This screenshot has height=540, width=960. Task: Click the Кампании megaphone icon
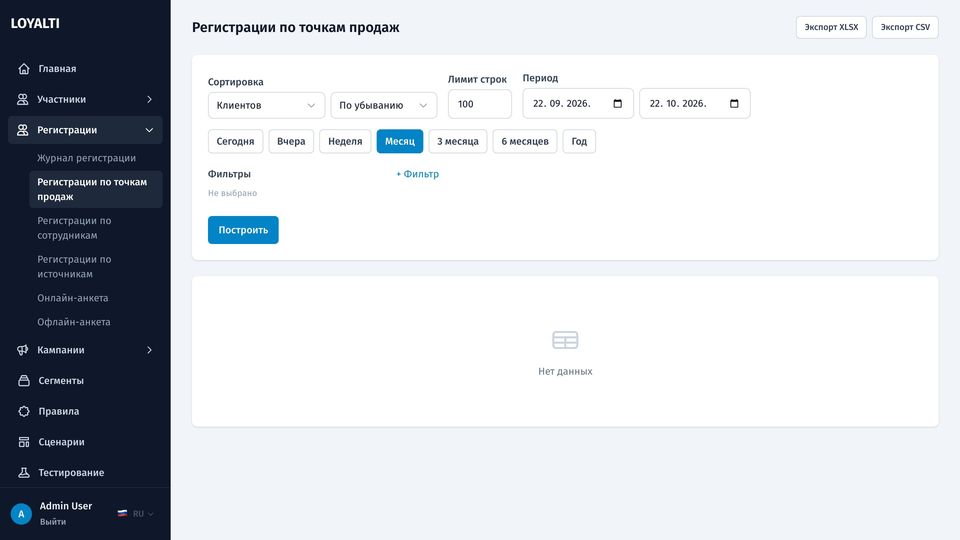(x=23, y=350)
